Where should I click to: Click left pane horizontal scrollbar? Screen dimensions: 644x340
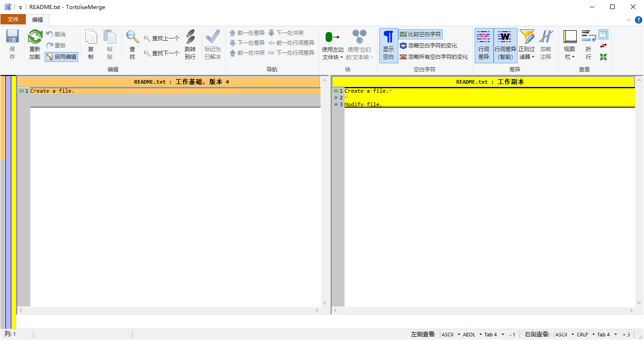click(x=168, y=311)
